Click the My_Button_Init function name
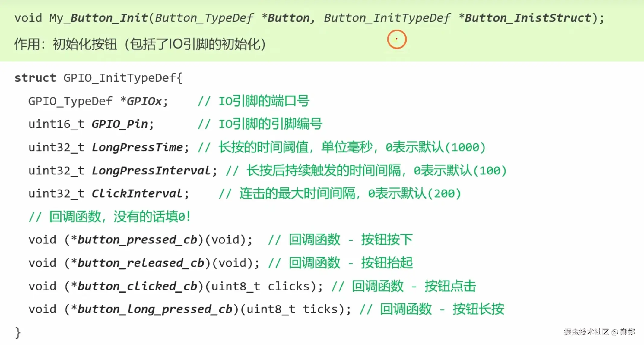Viewport: 644px width, 345px height. coord(99,18)
